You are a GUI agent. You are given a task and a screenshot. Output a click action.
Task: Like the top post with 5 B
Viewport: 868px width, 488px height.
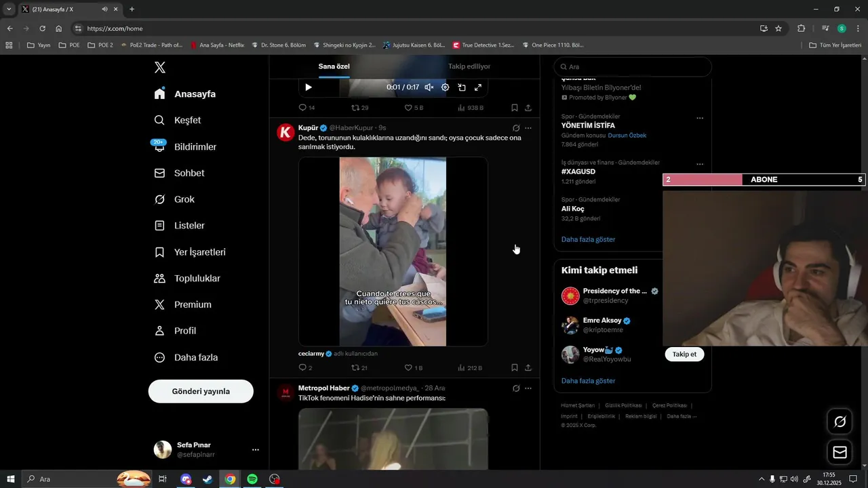pos(414,108)
